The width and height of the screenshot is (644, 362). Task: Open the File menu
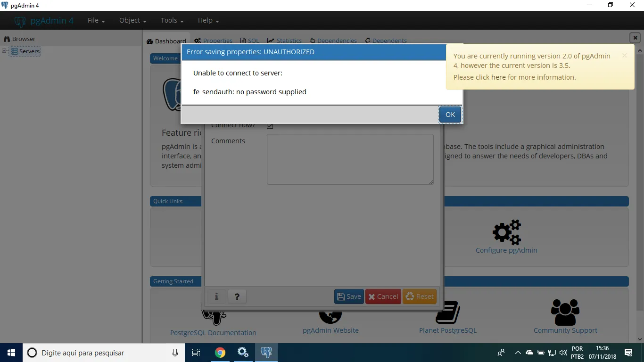coord(96,20)
